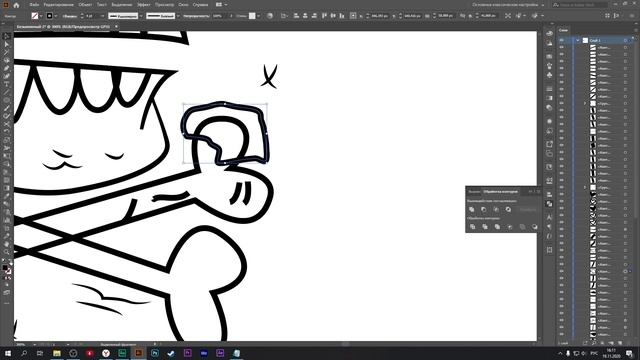Click the Обводка link in the control bar
This screenshot has width=640, height=360.
(x=70, y=16)
